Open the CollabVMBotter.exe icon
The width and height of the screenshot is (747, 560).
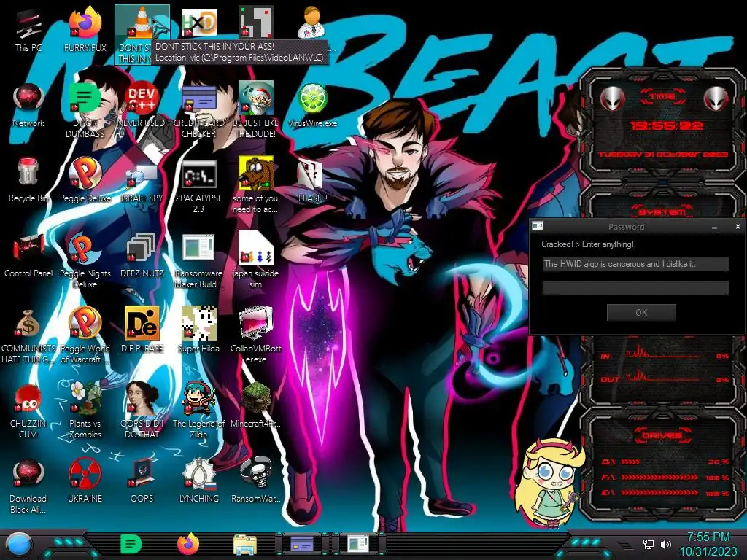[256, 336]
